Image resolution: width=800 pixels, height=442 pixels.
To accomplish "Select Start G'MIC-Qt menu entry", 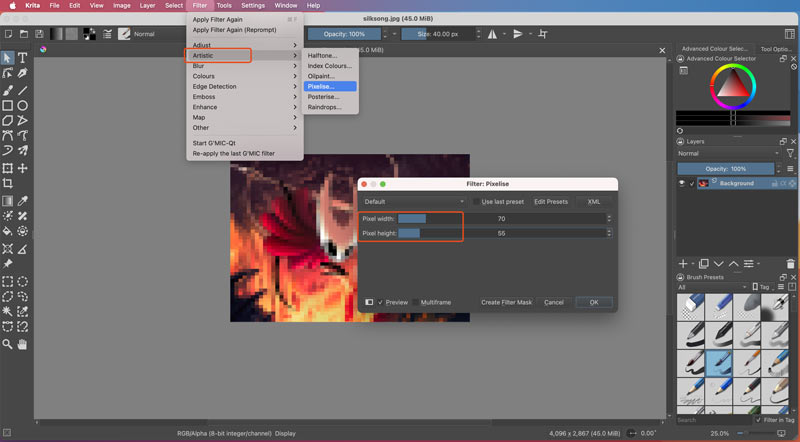I will click(x=214, y=143).
